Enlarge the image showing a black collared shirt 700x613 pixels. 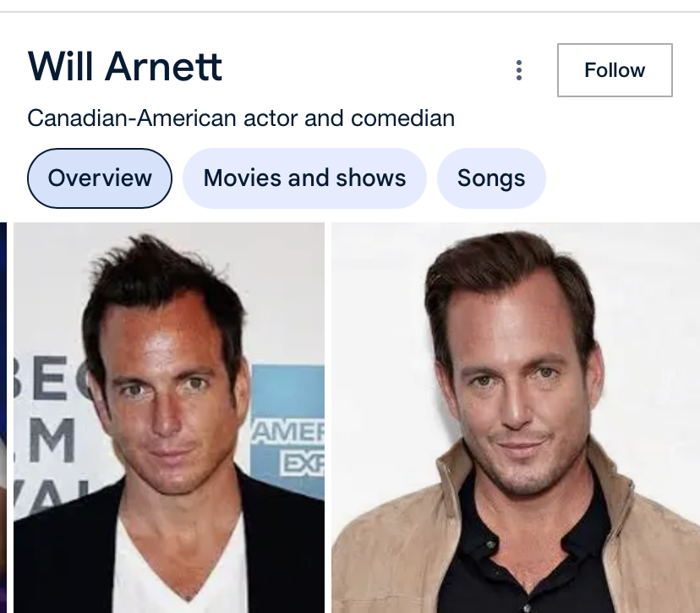515,418
